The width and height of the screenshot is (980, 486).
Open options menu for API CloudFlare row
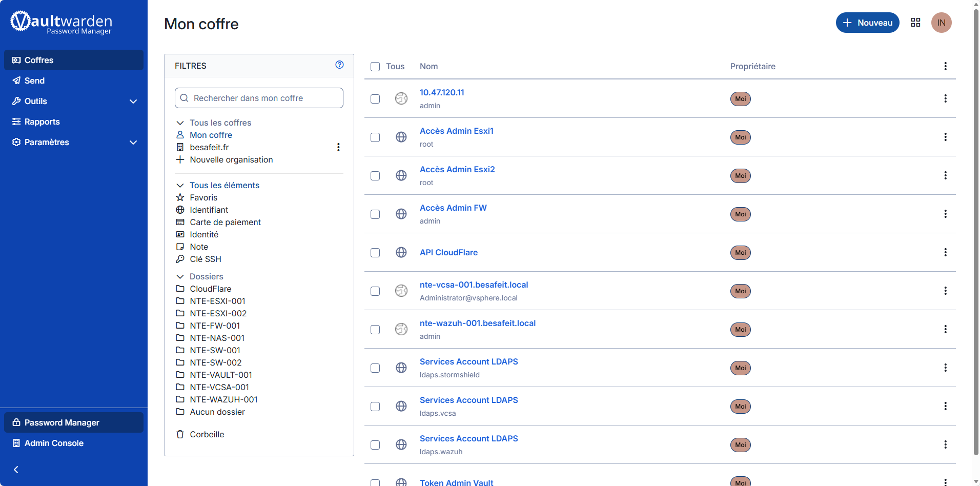(x=945, y=252)
